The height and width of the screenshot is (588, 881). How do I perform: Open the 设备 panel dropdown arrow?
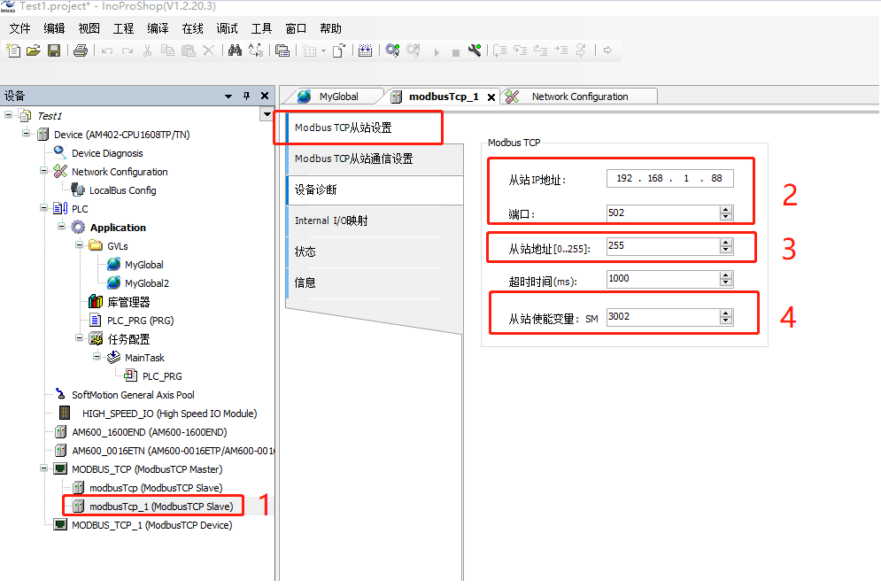click(x=228, y=97)
